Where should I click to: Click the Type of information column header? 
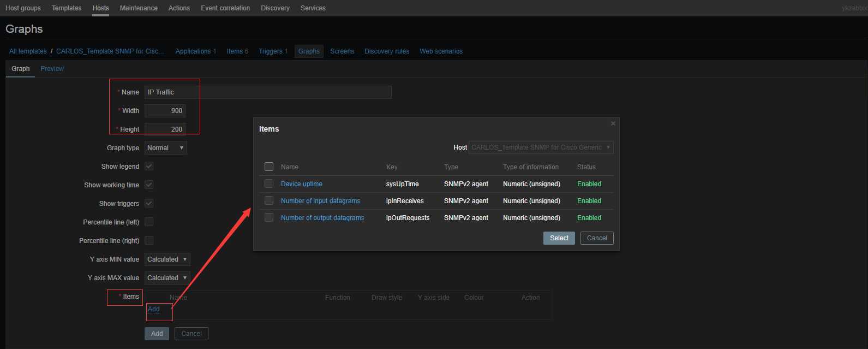coord(531,167)
